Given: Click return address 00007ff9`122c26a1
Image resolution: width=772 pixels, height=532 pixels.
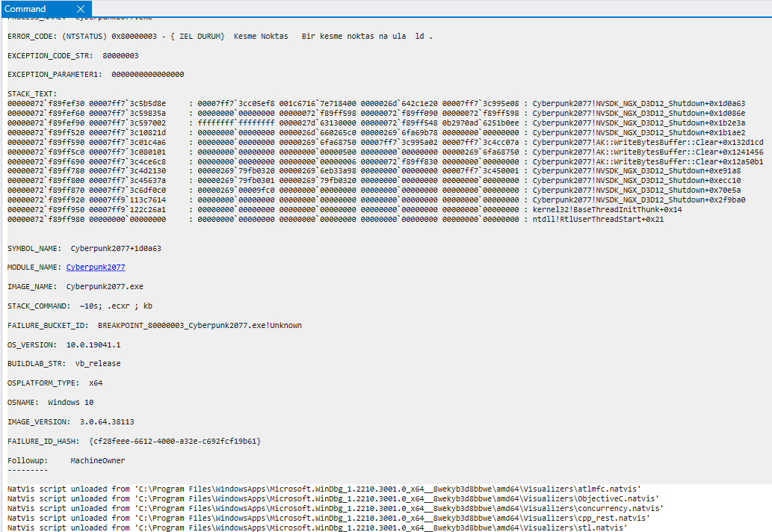Looking at the screenshot, I should pos(128,210).
